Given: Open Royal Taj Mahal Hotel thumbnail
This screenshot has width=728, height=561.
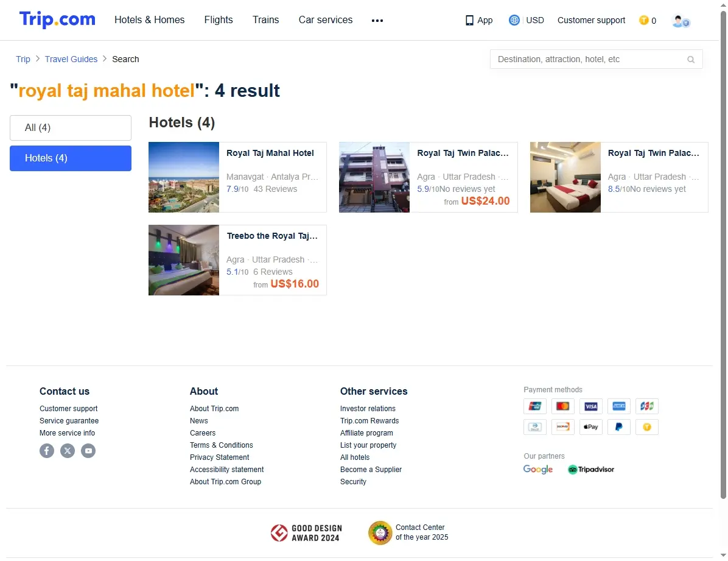Looking at the screenshot, I should coord(184,177).
